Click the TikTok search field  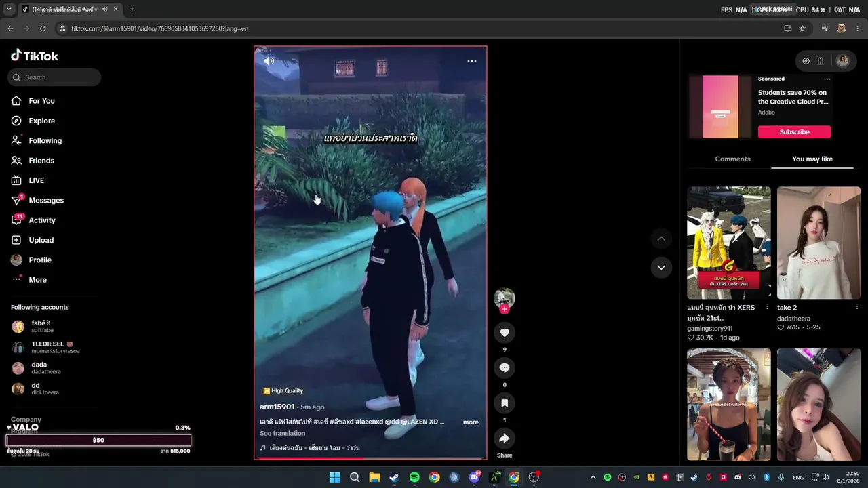(54, 77)
